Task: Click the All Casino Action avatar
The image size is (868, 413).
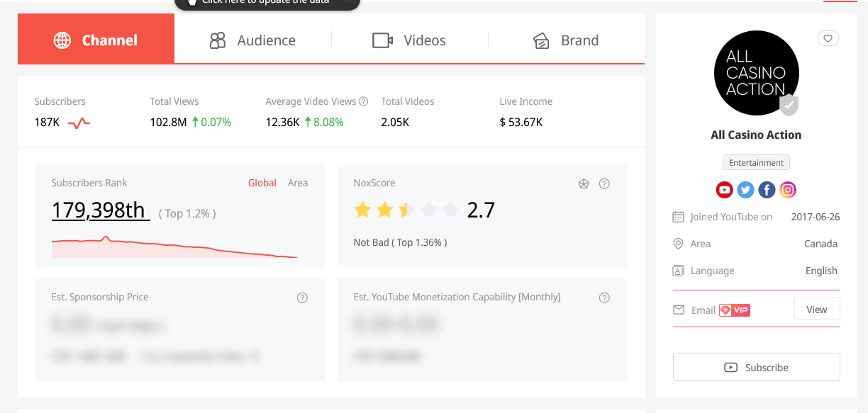Action: 756,73
